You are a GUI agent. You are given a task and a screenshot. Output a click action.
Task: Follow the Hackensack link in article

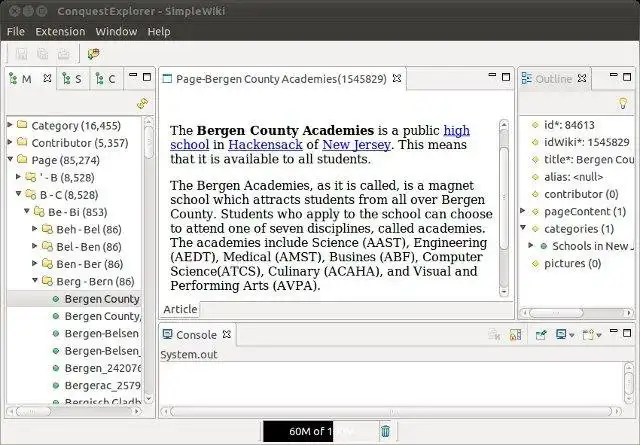265,145
